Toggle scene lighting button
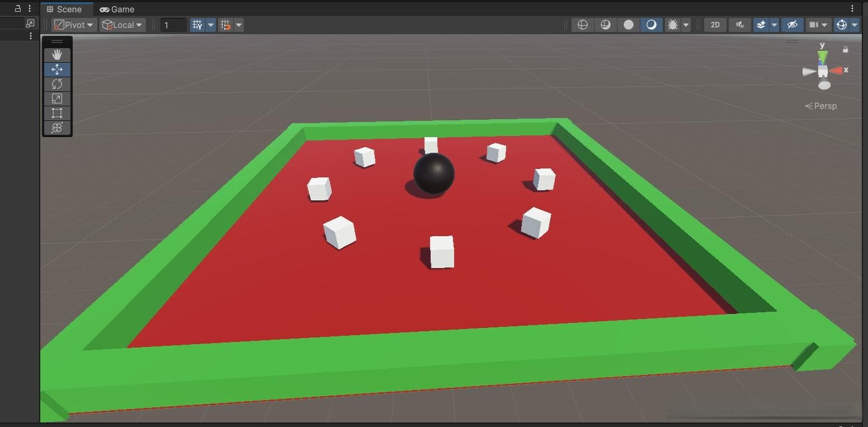Viewport: 868px width, 427px height. [x=651, y=25]
